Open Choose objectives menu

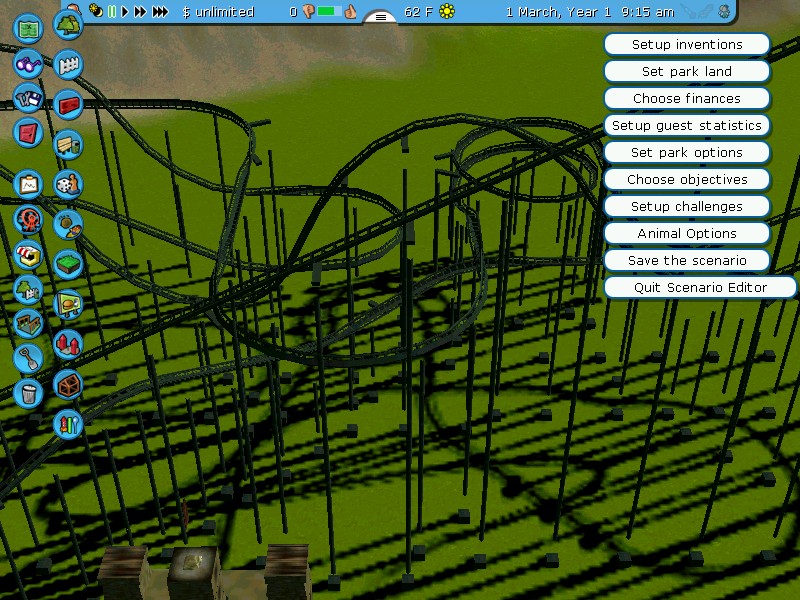tap(687, 179)
